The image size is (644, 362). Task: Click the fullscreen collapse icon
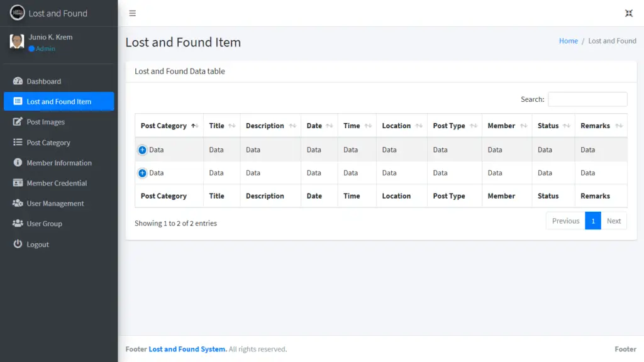tap(629, 13)
